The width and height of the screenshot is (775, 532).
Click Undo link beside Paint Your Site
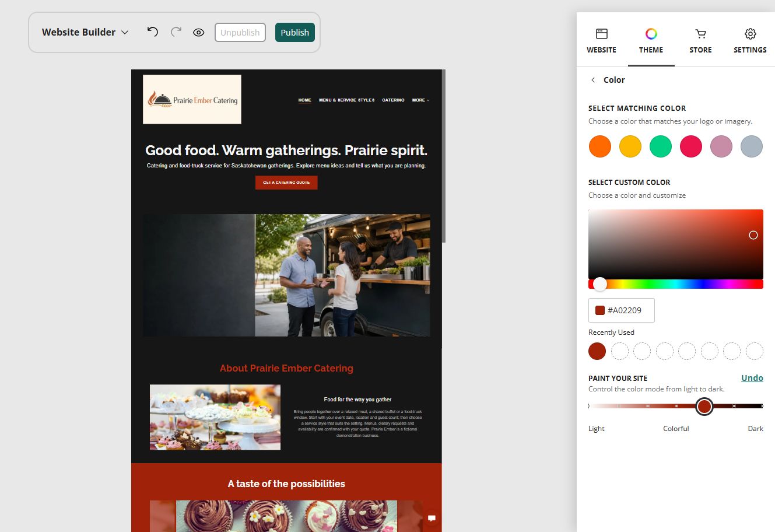click(752, 378)
